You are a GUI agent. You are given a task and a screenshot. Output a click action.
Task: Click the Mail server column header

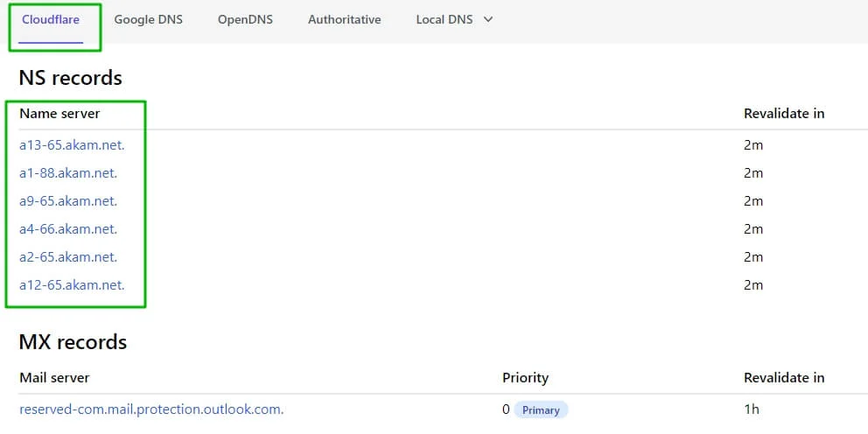click(54, 377)
